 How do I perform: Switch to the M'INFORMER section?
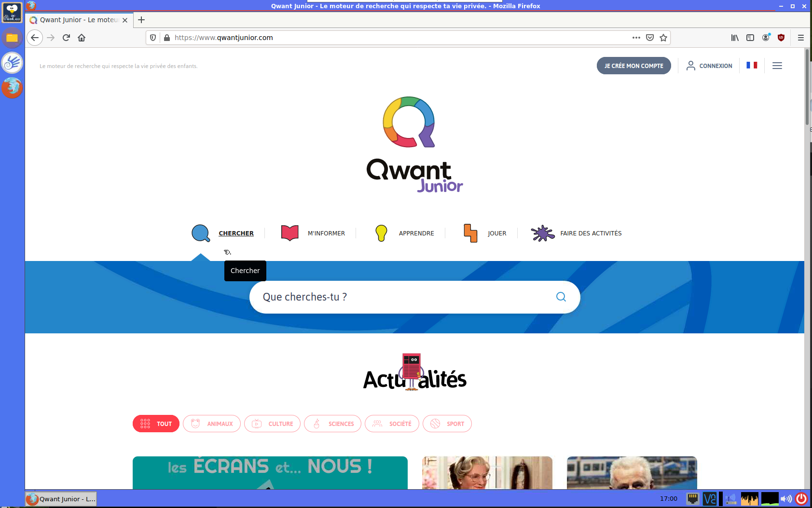[326, 233]
